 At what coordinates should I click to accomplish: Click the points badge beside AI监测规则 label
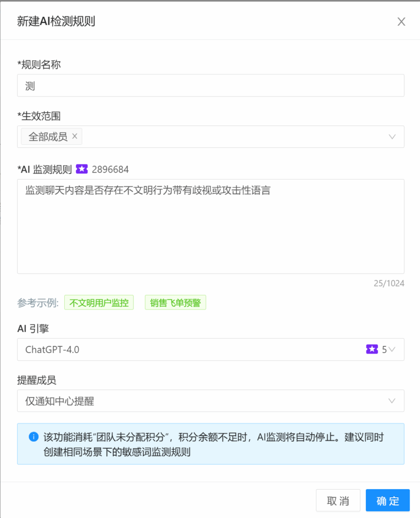pos(82,169)
